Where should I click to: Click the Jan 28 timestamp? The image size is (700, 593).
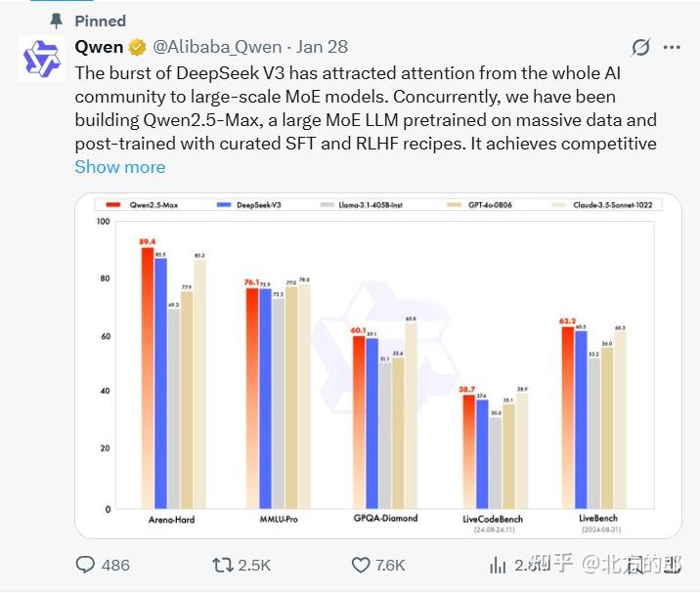pyautogui.click(x=322, y=47)
